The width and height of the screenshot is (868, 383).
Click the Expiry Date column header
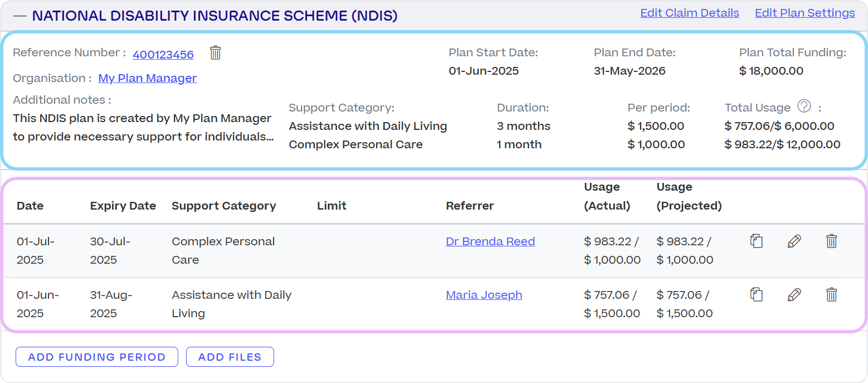123,206
